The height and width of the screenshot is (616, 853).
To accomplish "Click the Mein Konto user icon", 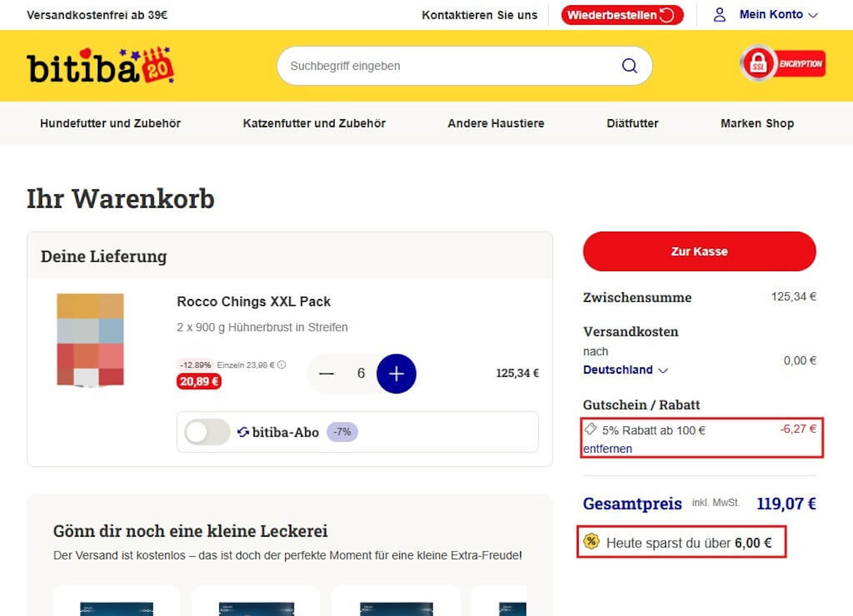I will coord(720,15).
